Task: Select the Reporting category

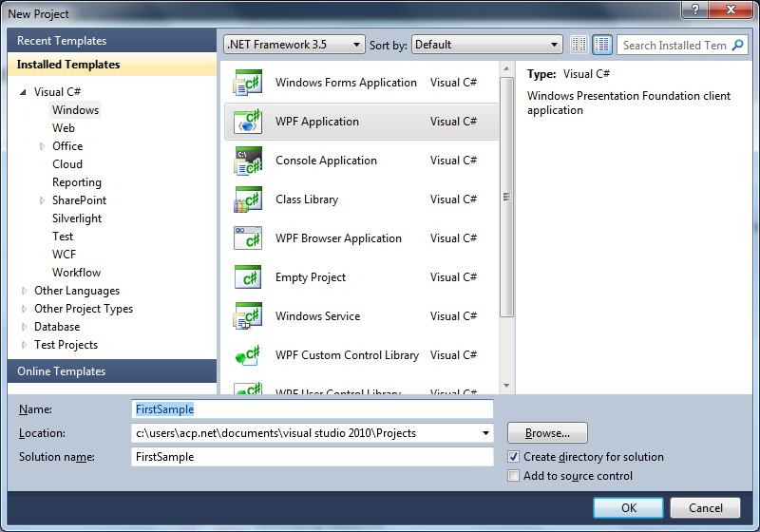Action: (77, 182)
